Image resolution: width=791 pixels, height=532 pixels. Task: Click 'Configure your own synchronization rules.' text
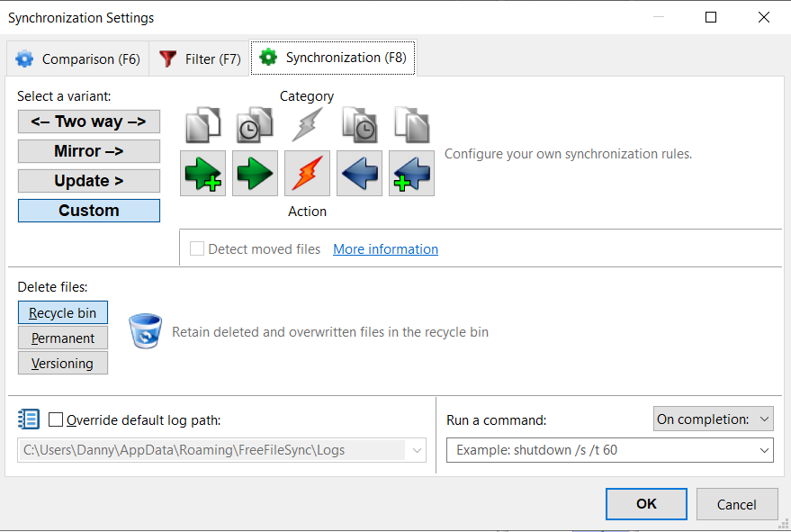pyautogui.click(x=568, y=154)
